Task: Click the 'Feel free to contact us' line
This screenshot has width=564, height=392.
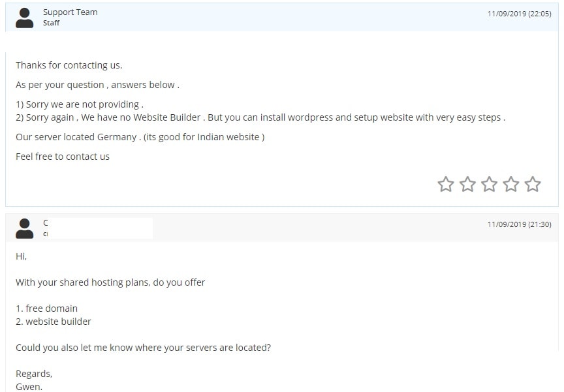Action: pos(63,157)
